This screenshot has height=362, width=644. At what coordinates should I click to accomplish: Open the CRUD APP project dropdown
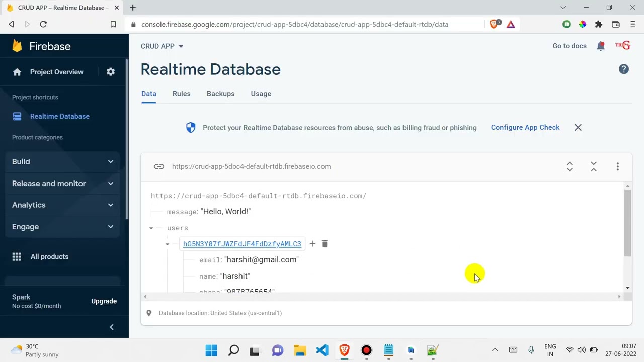[x=162, y=46]
